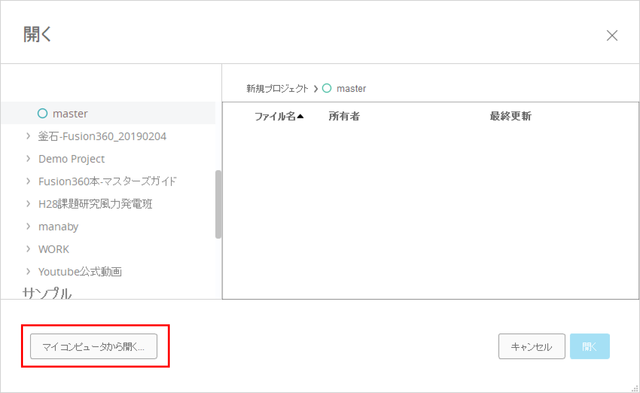Close the 開く dialog with X
The image size is (640, 393).
(612, 36)
